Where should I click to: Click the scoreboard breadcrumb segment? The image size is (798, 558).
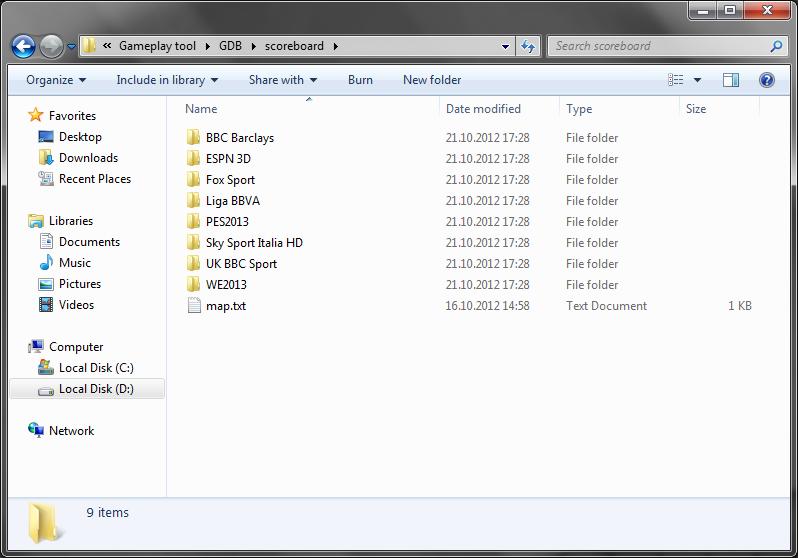tap(294, 46)
